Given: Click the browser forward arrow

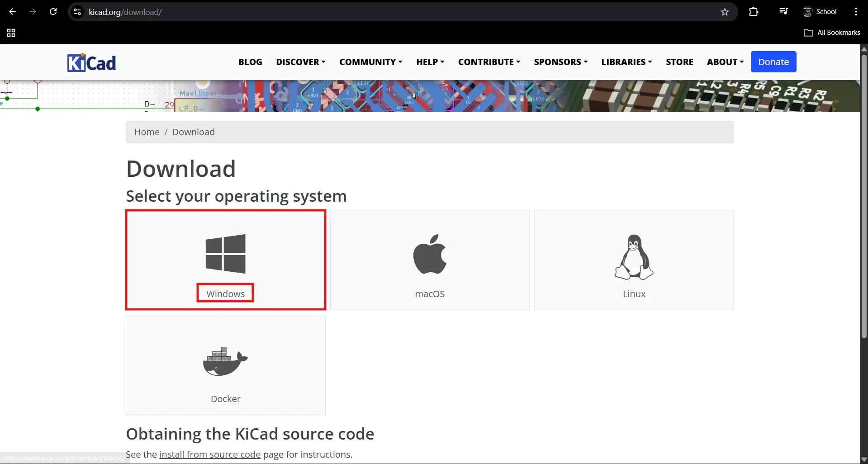Looking at the screenshot, I should coord(33,12).
